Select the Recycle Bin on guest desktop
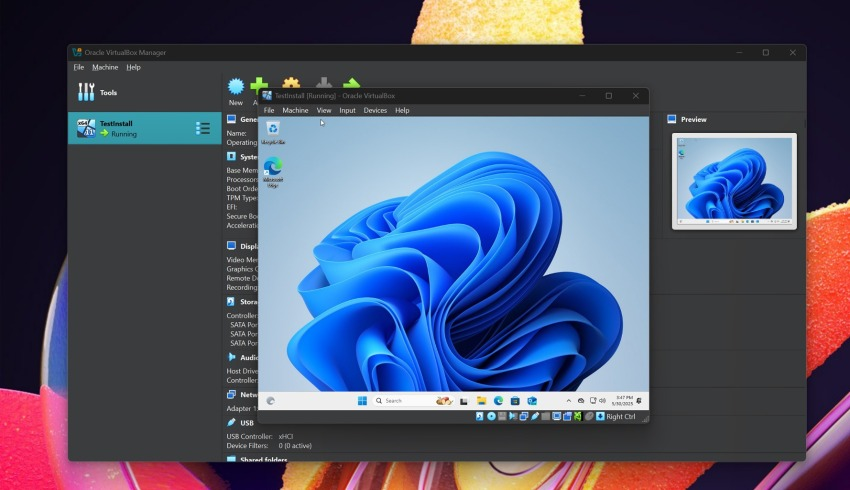The width and height of the screenshot is (850, 490). (273, 133)
